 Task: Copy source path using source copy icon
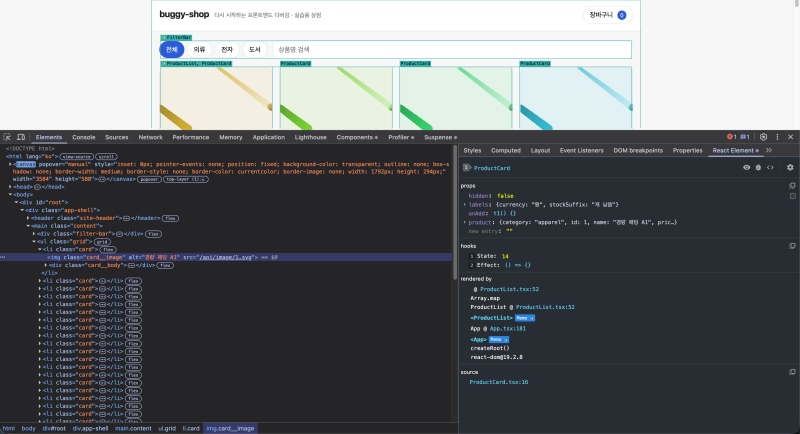(792, 372)
